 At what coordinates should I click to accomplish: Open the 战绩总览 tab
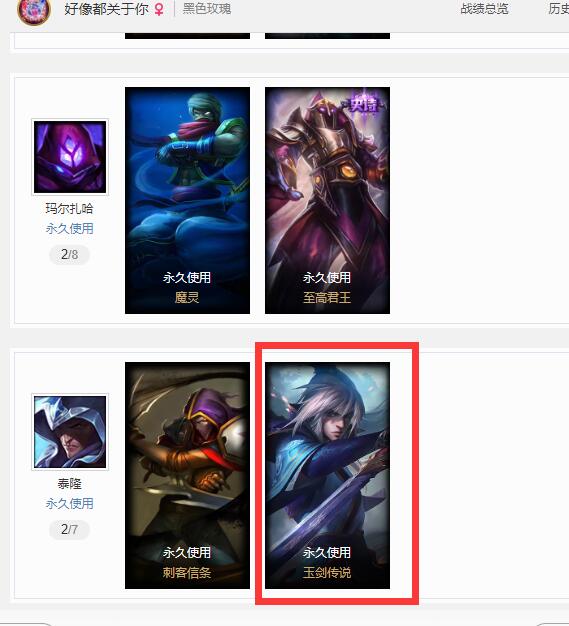click(x=484, y=8)
